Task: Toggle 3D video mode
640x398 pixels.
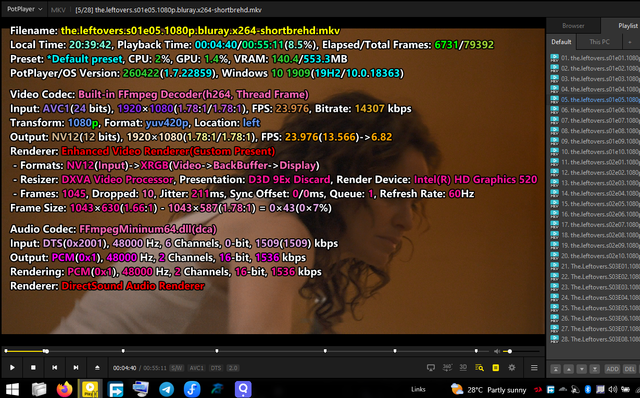Action: pos(463,367)
